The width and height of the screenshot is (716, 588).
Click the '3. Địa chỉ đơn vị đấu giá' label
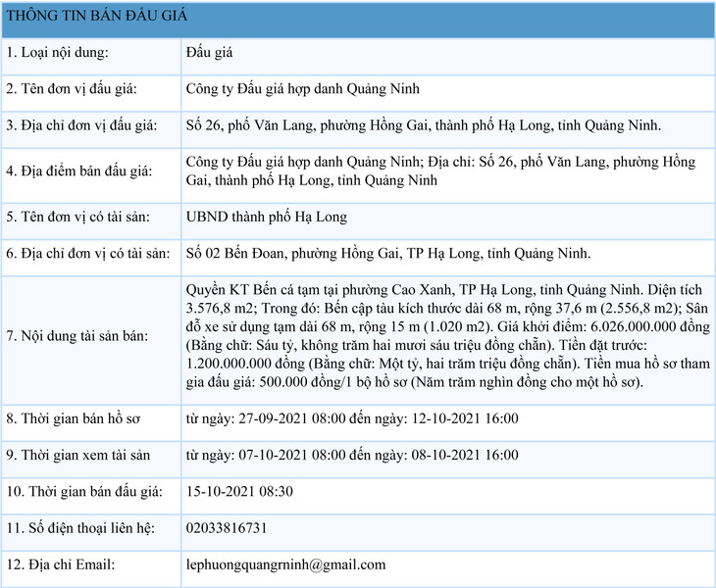[x=81, y=125]
